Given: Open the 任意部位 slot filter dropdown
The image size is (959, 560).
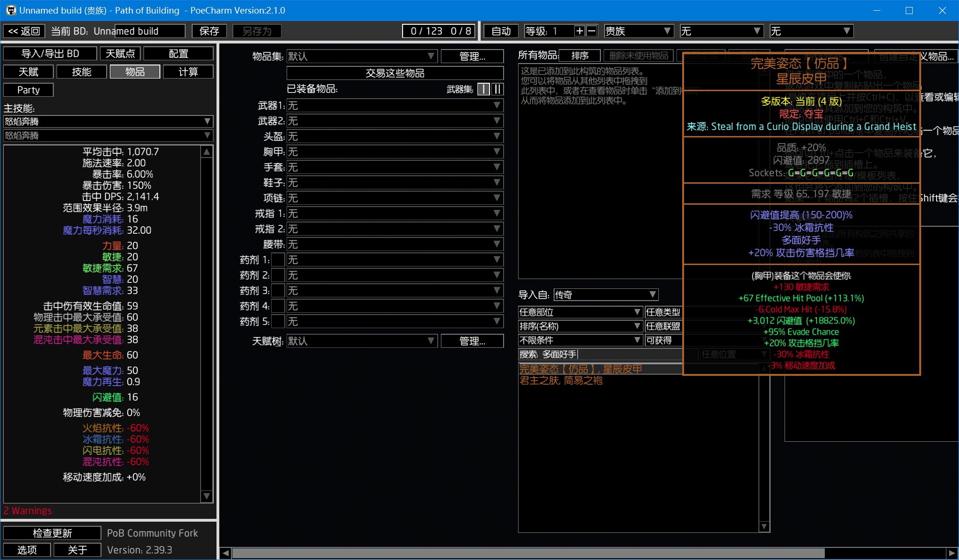Looking at the screenshot, I should coord(580,312).
